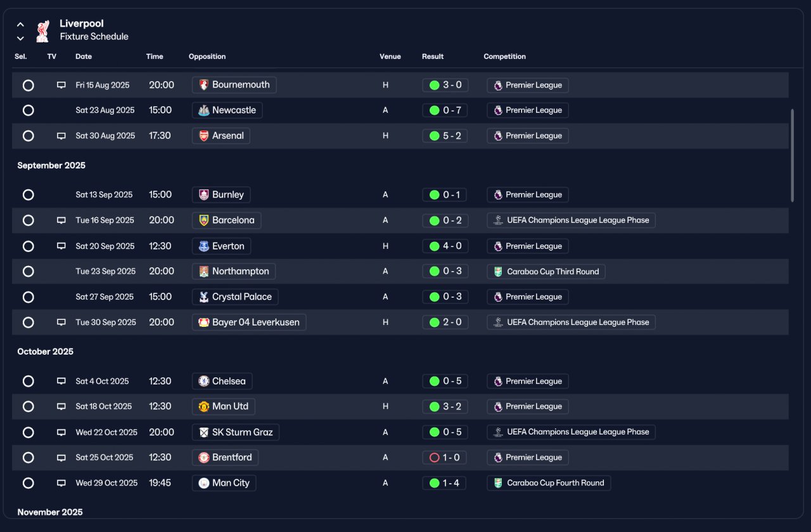Click the Everton club badge icon
This screenshot has width=811, height=532.
point(204,246)
